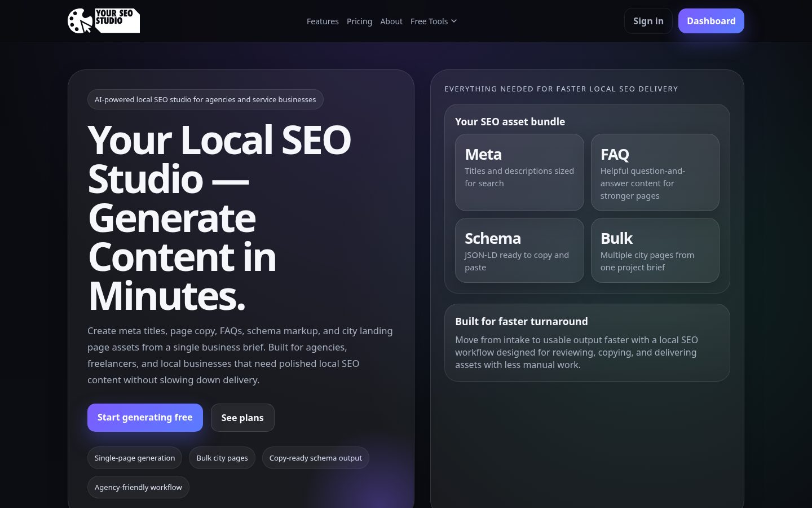
Task: Click the Copy-ready schema output tag
Action: coord(316,458)
